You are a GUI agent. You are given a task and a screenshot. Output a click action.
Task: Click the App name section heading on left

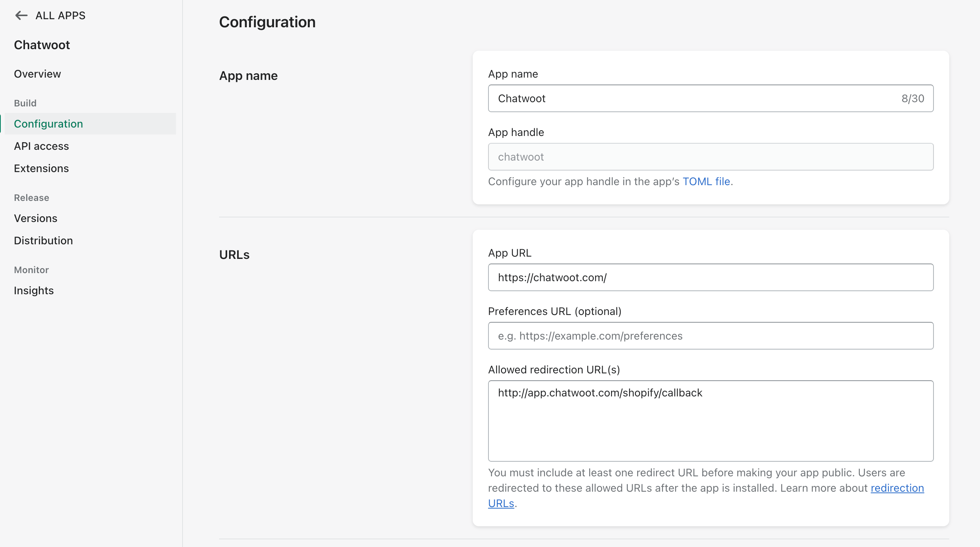point(248,76)
